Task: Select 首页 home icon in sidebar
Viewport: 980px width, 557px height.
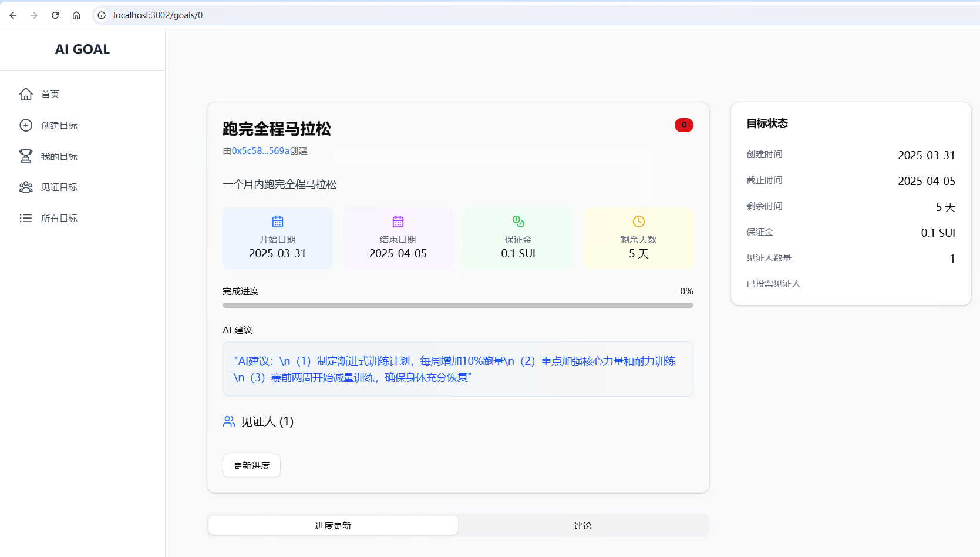Action: click(26, 93)
